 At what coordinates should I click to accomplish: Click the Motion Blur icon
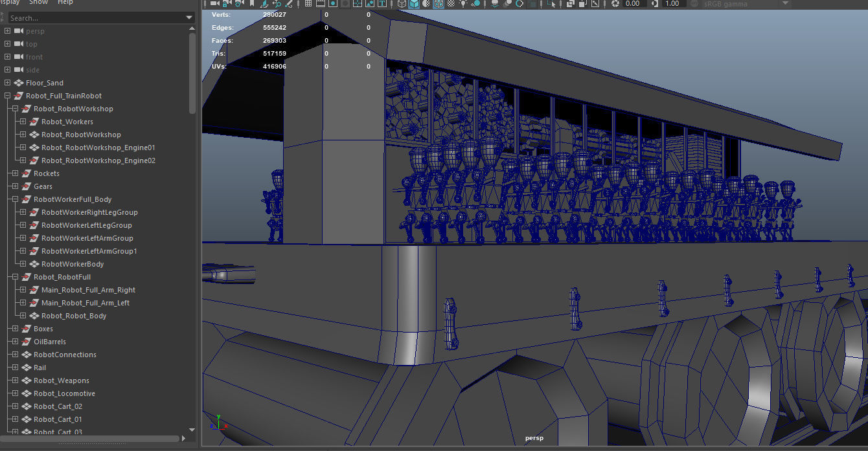click(x=507, y=4)
